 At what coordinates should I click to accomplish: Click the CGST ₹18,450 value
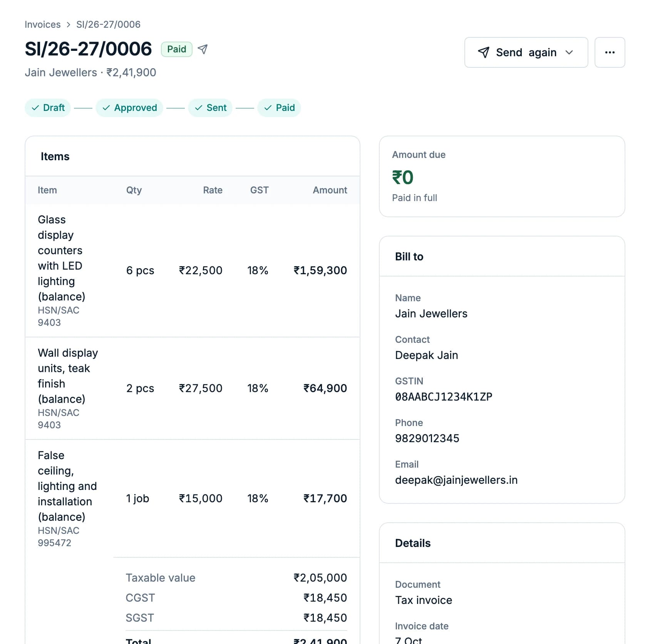[x=325, y=598]
